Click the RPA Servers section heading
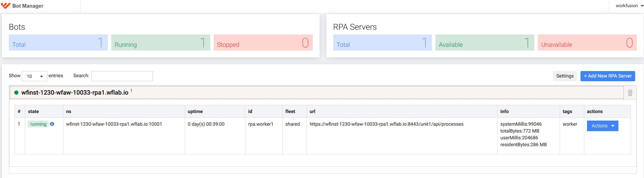The image size is (644, 178). point(355,27)
